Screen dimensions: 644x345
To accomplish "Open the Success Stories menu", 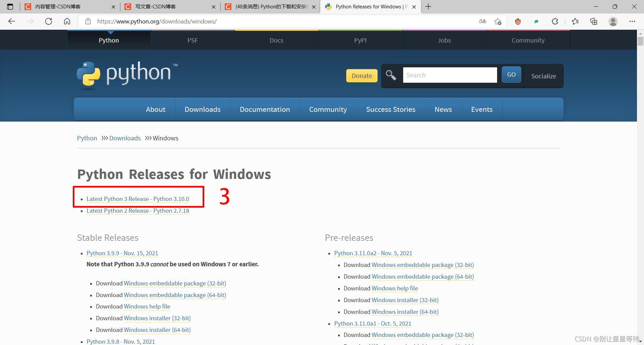I will [391, 110].
